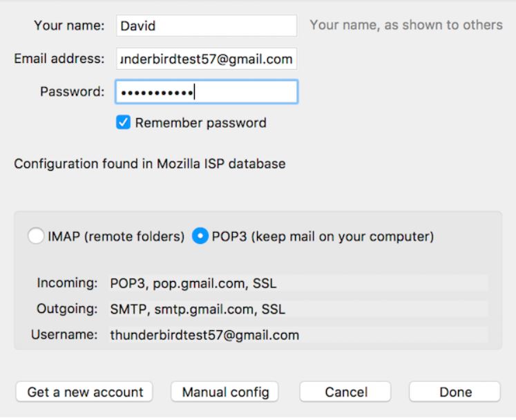
Task: Click the Email address: field label
Action: 59,59
